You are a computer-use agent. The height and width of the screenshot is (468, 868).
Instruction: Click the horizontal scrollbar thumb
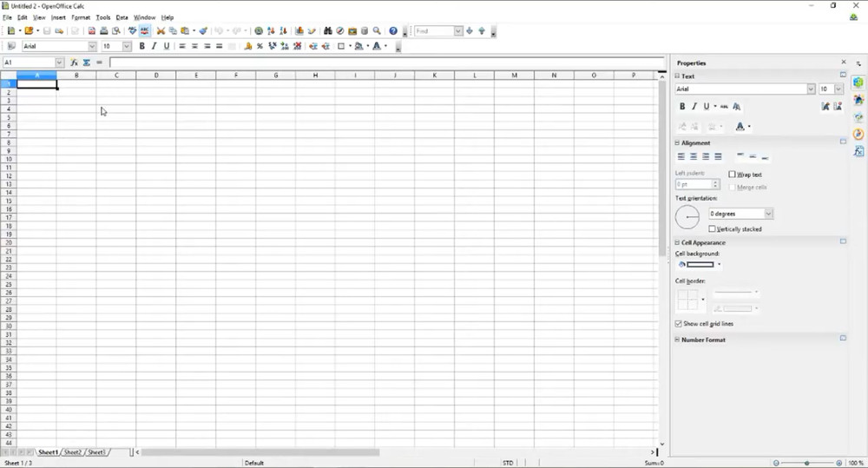[260, 452]
